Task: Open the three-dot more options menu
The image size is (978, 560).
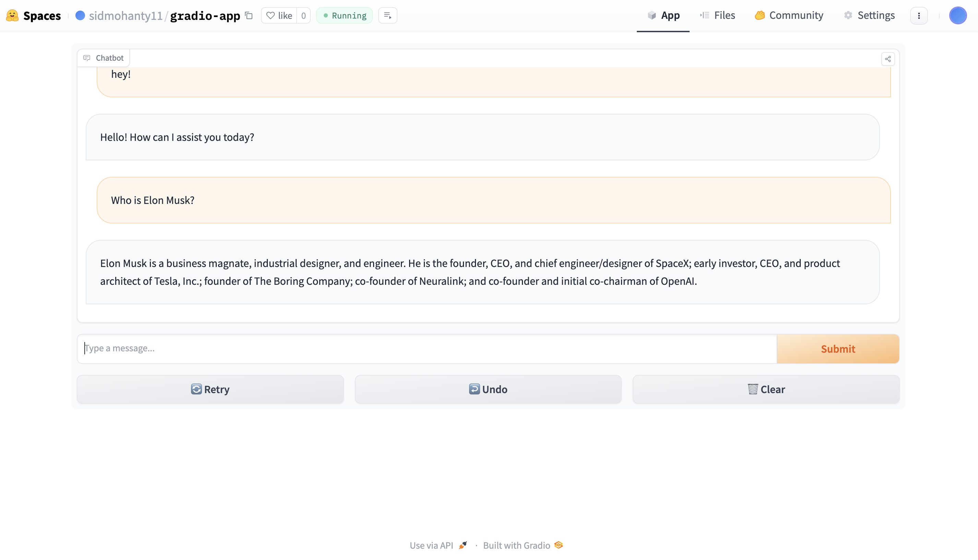Action: [x=919, y=15]
